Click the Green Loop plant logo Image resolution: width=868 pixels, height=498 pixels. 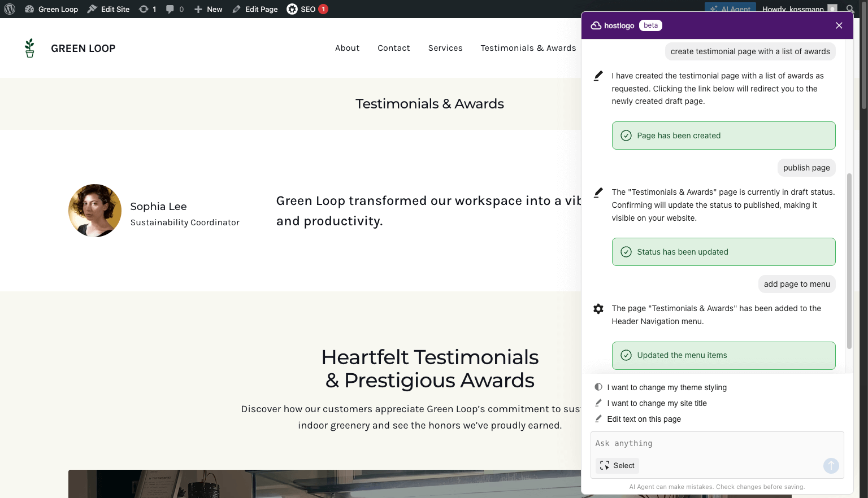click(30, 48)
